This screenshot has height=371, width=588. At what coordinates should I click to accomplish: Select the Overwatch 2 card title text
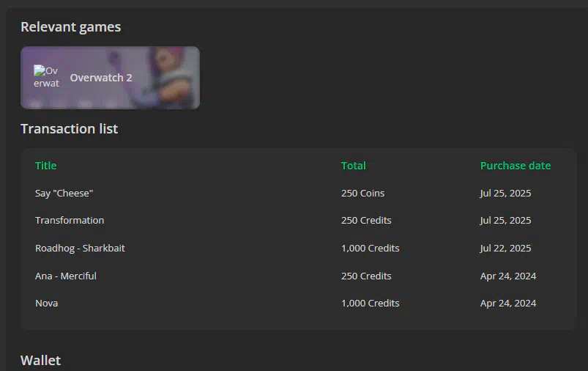(x=101, y=78)
